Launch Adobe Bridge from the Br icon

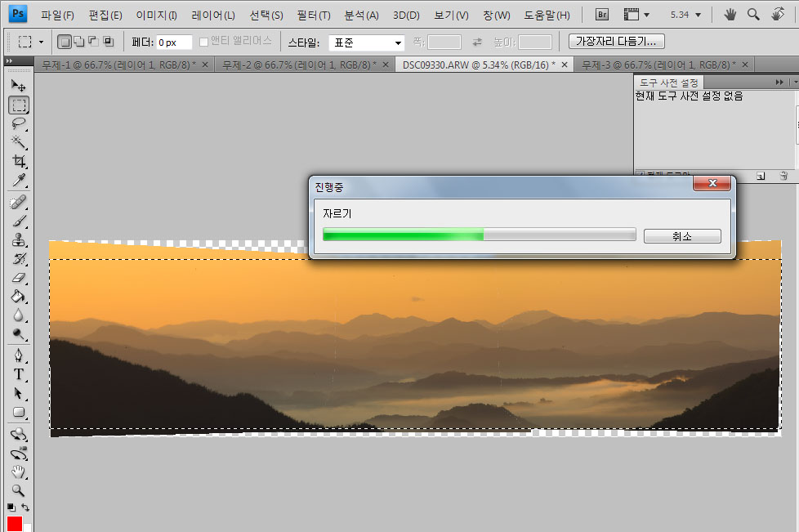pyautogui.click(x=602, y=15)
